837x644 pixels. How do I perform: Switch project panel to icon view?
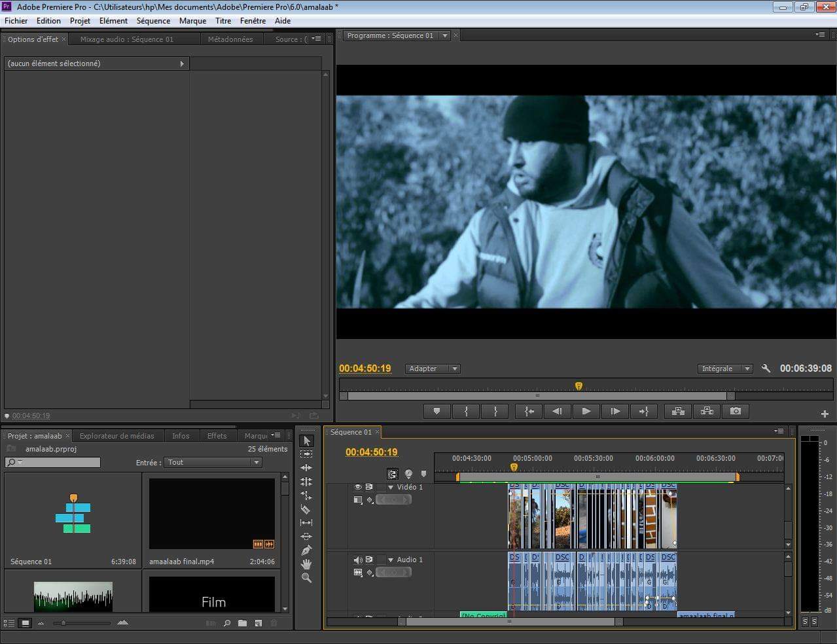(x=25, y=623)
